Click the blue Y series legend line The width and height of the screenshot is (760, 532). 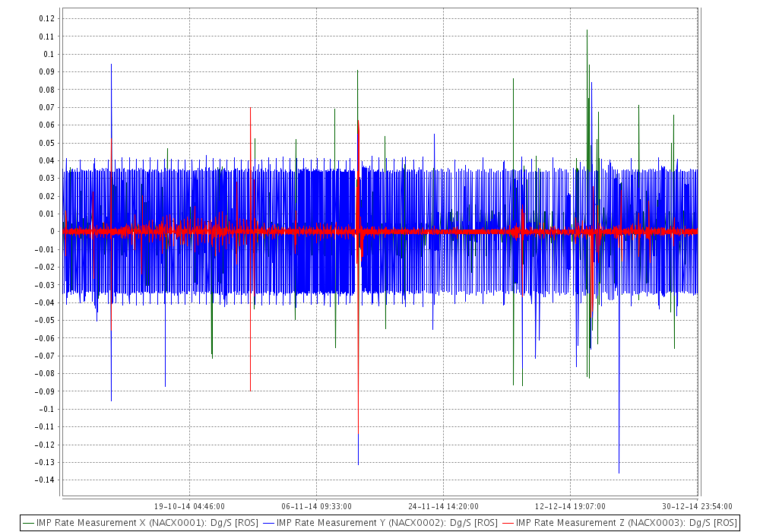(268, 524)
